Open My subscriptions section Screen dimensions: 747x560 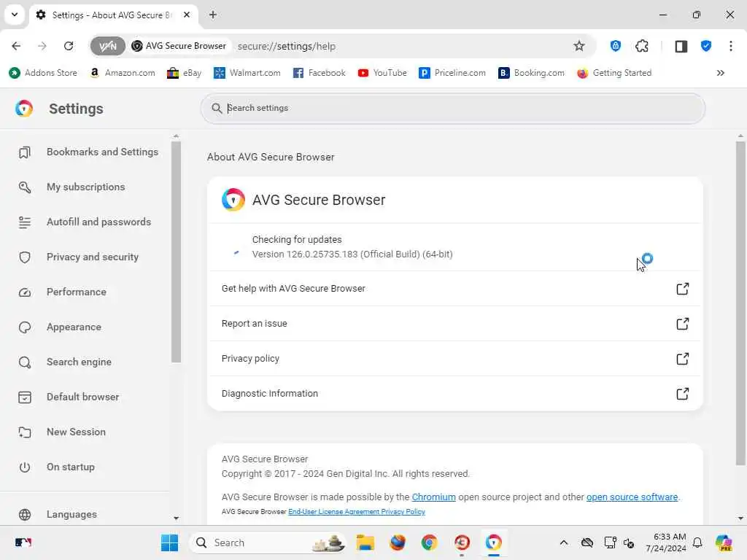point(71,187)
